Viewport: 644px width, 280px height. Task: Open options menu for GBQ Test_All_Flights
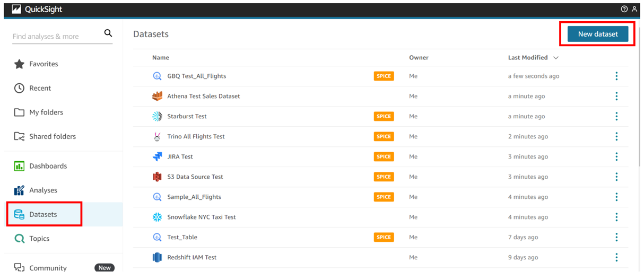(x=616, y=76)
